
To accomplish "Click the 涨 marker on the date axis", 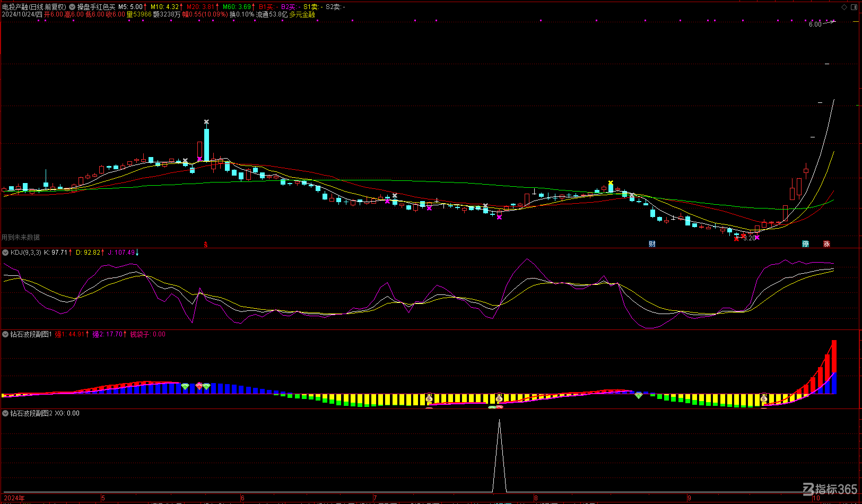I will click(x=826, y=244).
